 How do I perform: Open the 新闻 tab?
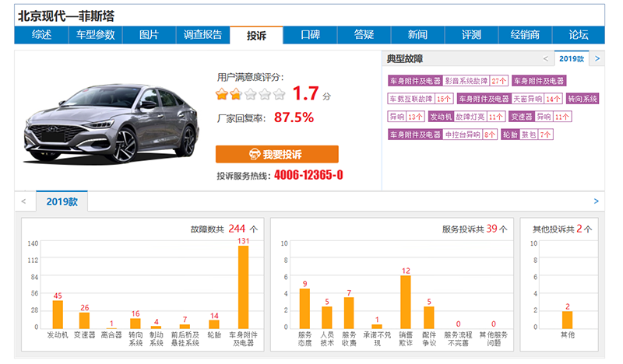[x=417, y=35]
